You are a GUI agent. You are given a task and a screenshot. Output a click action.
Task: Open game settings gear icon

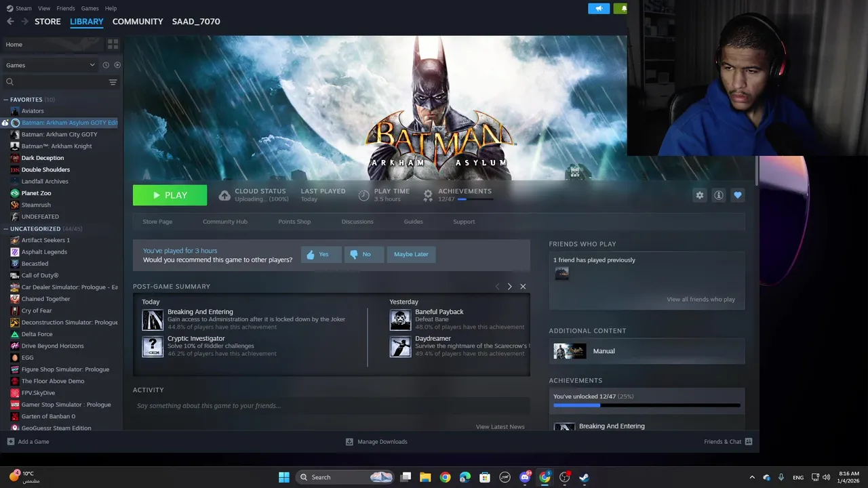click(x=700, y=195)
